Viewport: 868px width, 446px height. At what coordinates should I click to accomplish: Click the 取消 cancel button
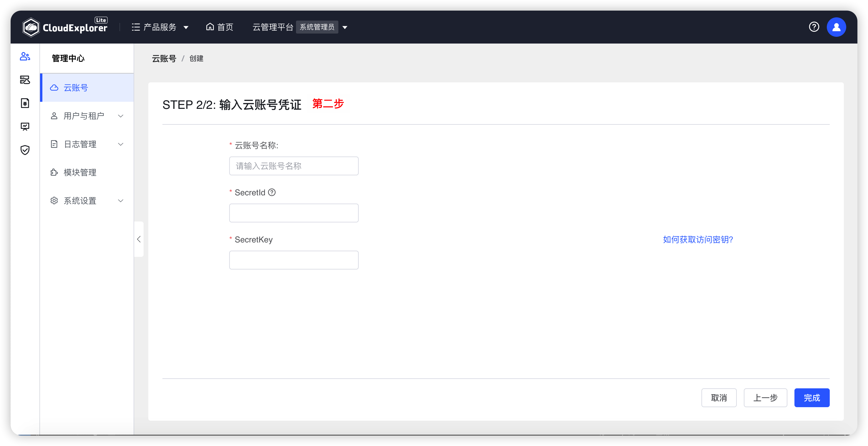pos(719,398)
